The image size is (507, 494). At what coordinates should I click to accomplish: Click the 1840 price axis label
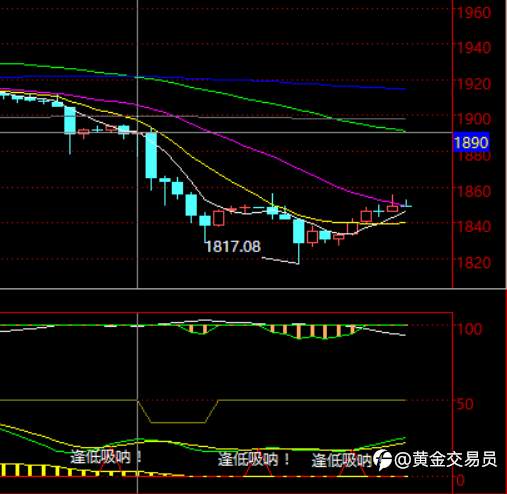[474, 227]
